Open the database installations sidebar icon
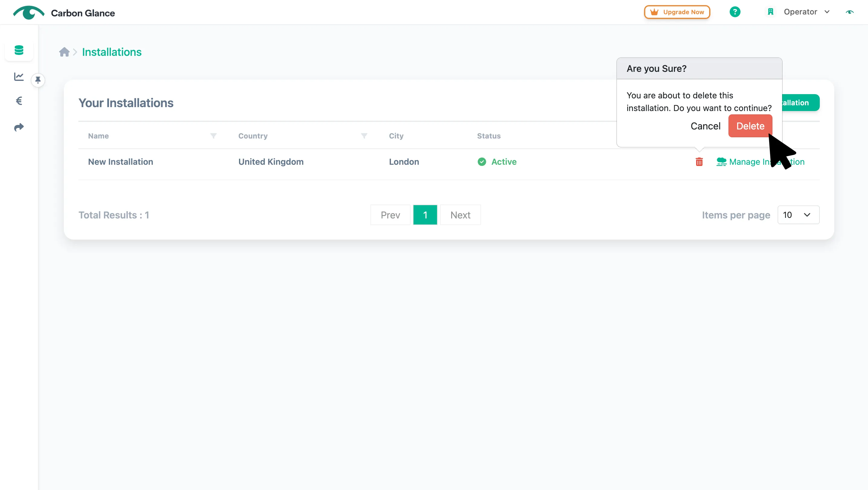Screen dimensions: 868x490 click(19, 50)
